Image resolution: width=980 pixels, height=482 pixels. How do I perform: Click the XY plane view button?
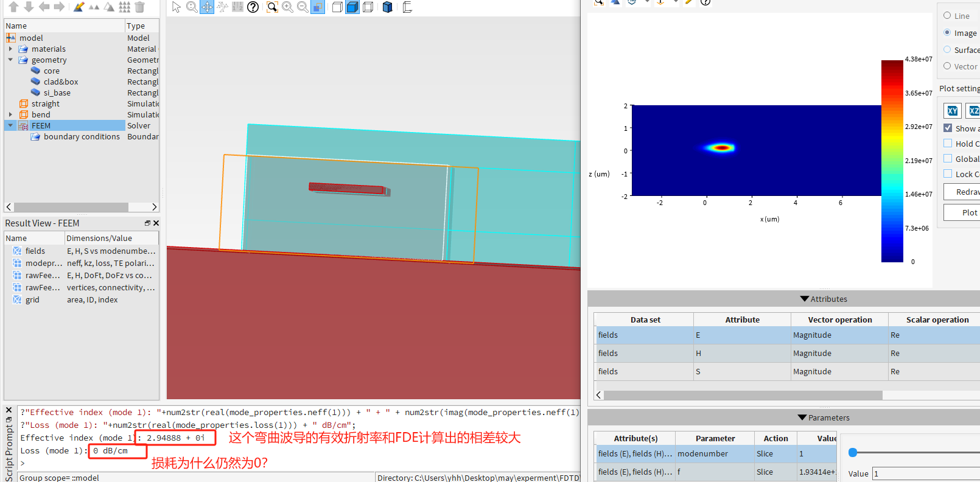(x=953, y=111)
